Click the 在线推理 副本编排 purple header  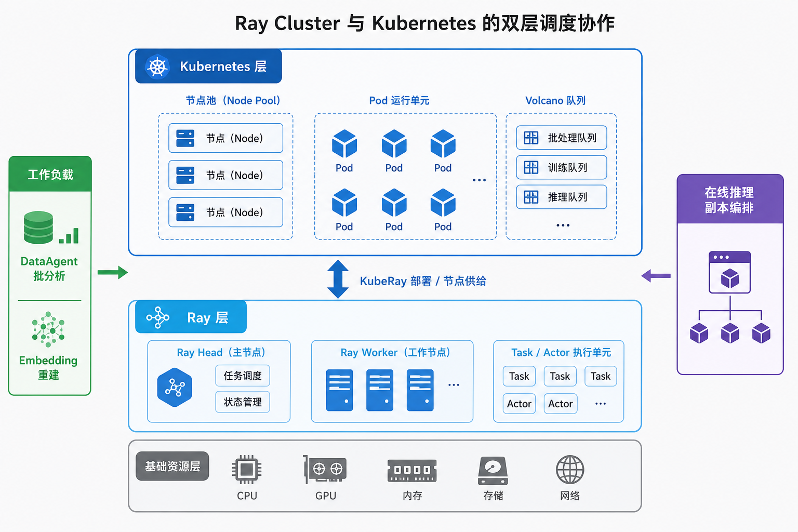point(730,199)
